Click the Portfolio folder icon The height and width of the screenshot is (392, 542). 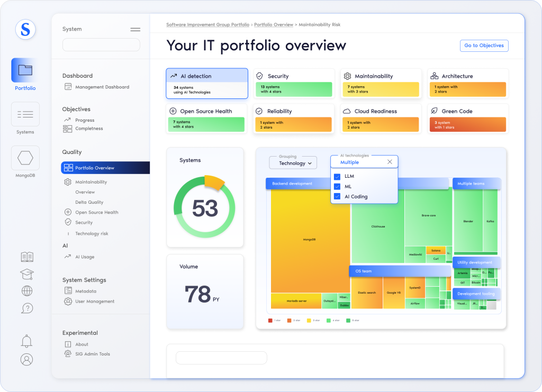point(25,70)
